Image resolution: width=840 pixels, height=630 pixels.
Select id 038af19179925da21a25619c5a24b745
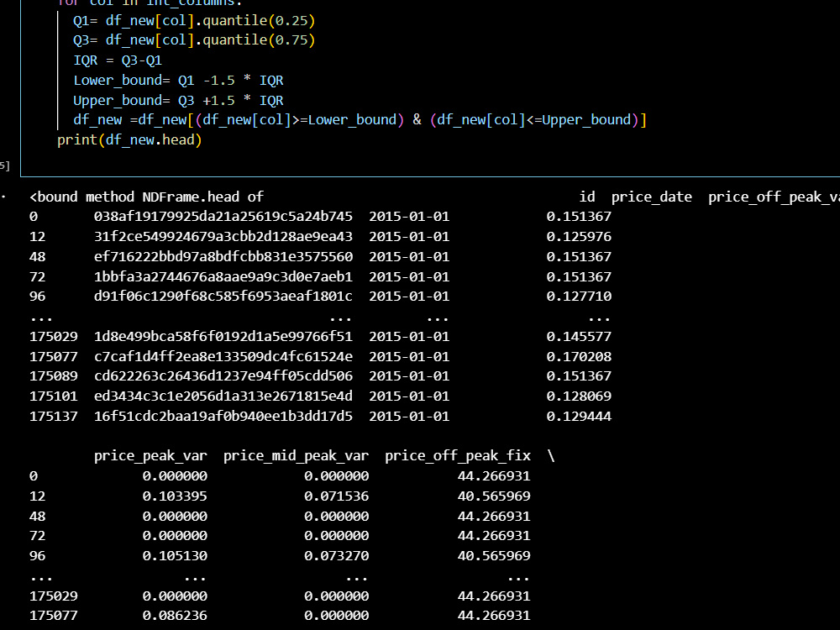223,217
